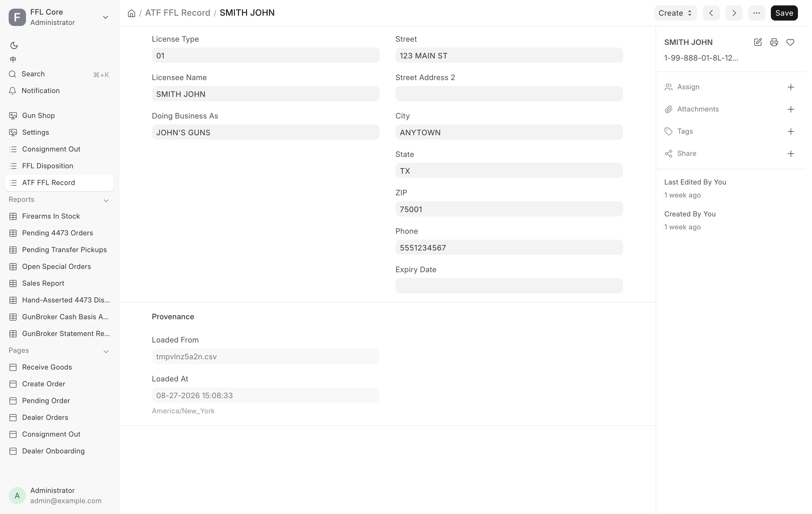This screenshot has width=812, height=514.
Task: Click the language switch icon
Action: pyautogui.click(x=13, y=59)
